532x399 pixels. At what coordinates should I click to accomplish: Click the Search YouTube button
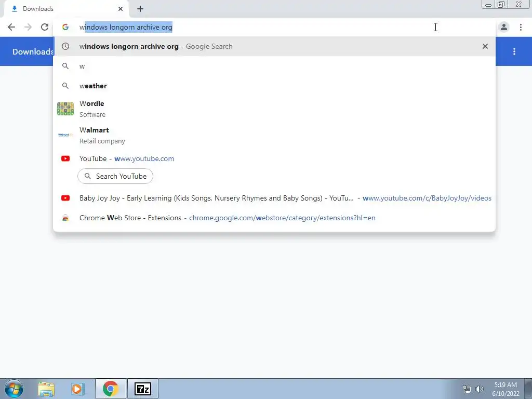coord(115,177)
